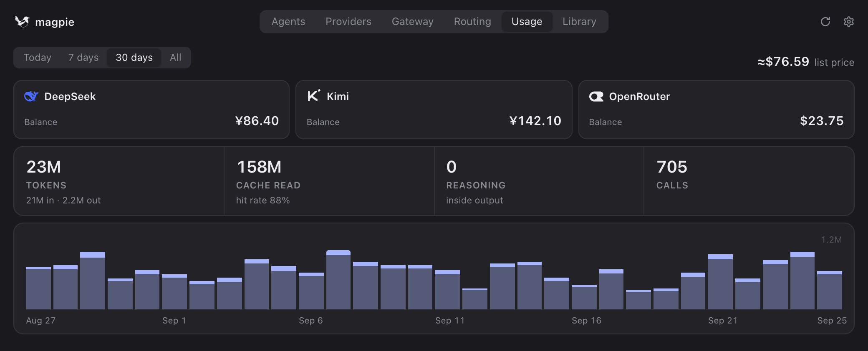
Task: Choose the 7 days range
Action: [x=83, y=58]
